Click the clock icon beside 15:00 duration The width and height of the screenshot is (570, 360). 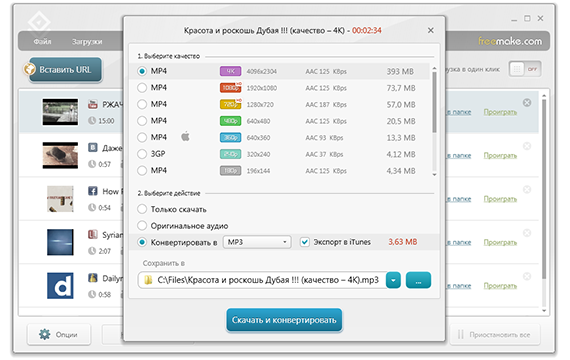92,120
